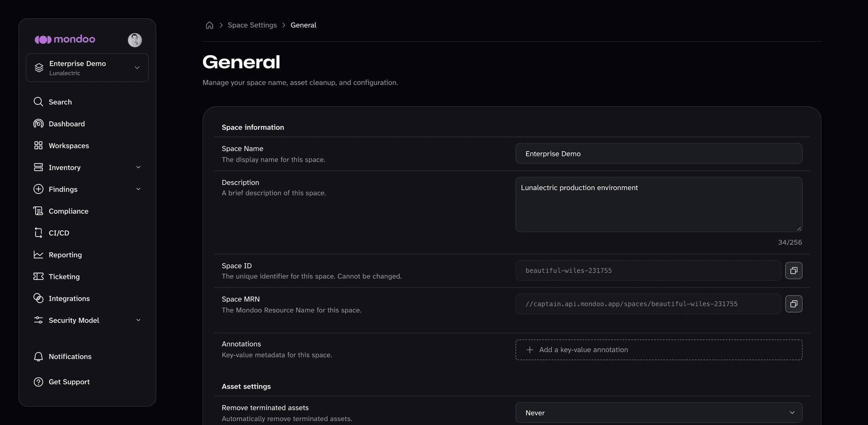Expand the Findings chevron
868x425 pixels.
[138, 189]
